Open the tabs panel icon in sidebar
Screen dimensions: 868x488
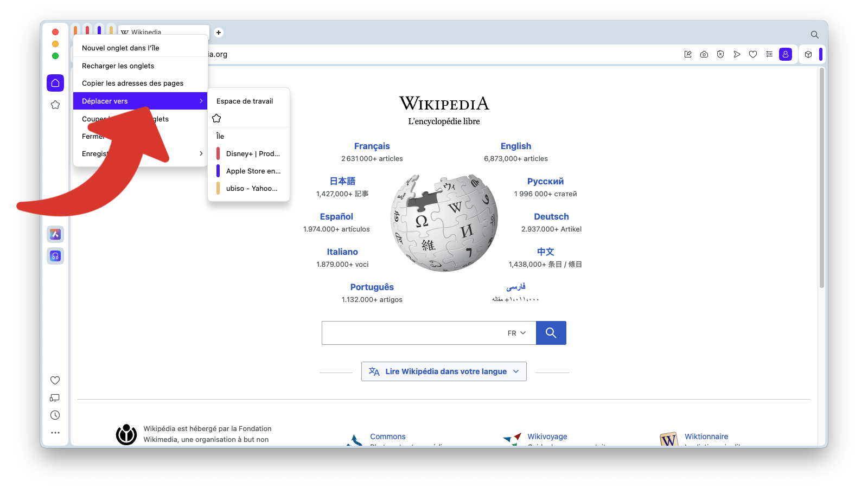coord(55,398)
